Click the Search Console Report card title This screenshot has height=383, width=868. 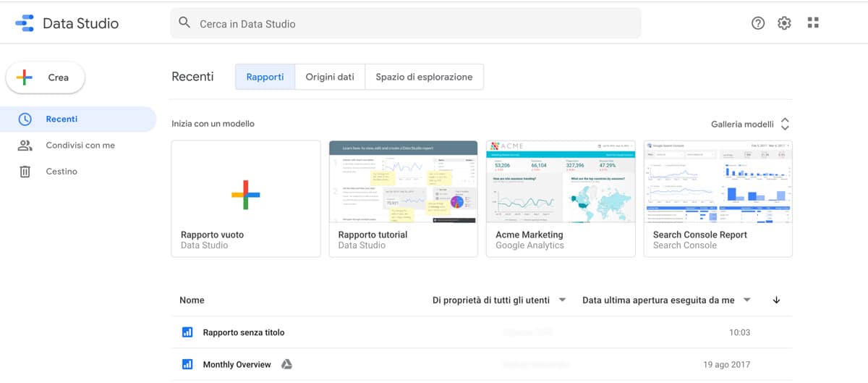coord(700,235)
